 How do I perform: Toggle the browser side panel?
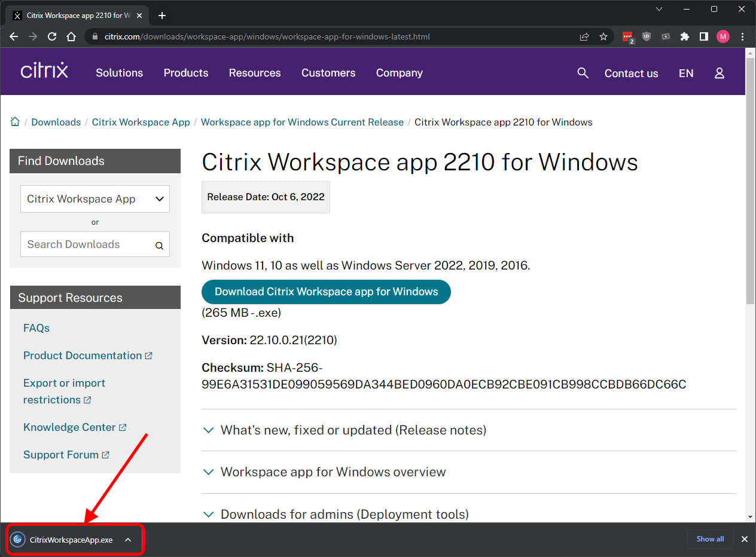[704, 36]
